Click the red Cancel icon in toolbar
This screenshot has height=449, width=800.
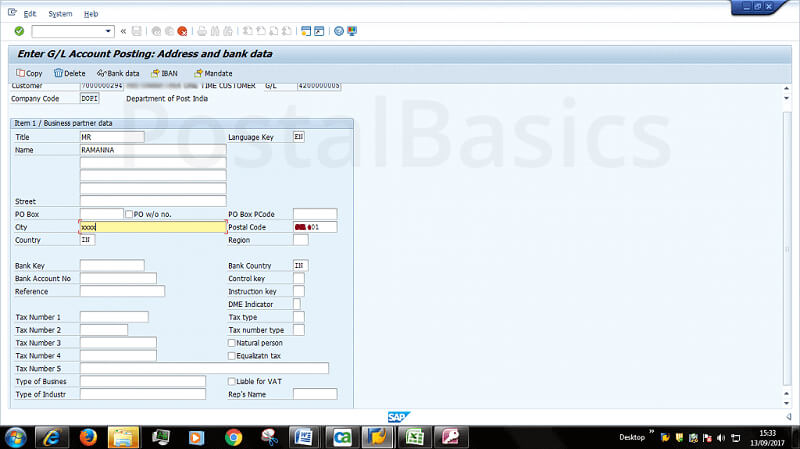pos(182,31)
